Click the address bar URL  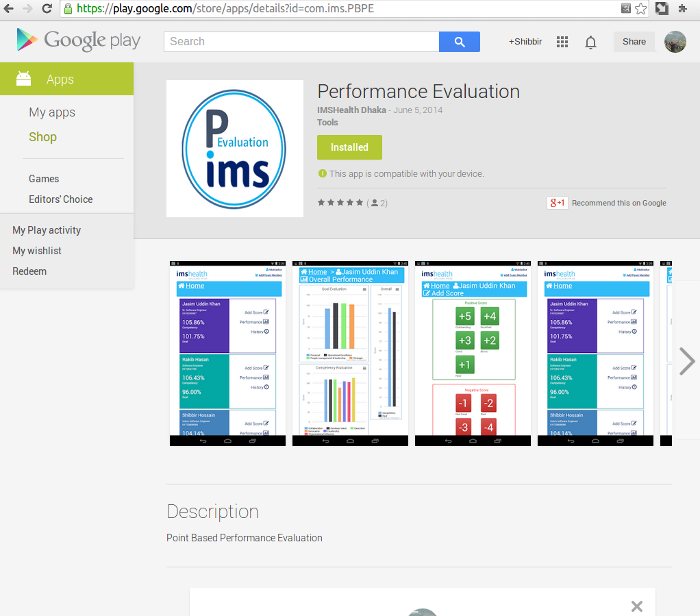tap(225, 8)
